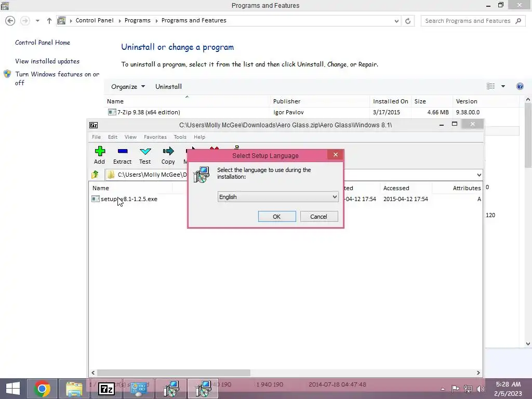
Task: Click the up-folder icon in 7-Zip address bar
Action: 95,175
